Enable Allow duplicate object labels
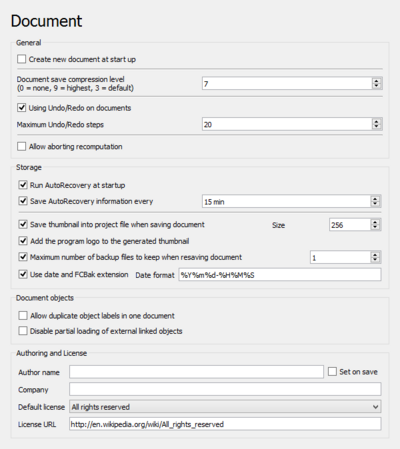The height and width of the screenshot is (449, 400). [23, 315]
